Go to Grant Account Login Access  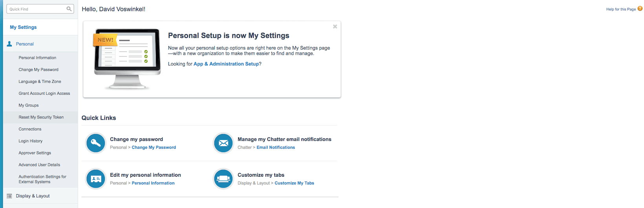click(x=44, y=94)
